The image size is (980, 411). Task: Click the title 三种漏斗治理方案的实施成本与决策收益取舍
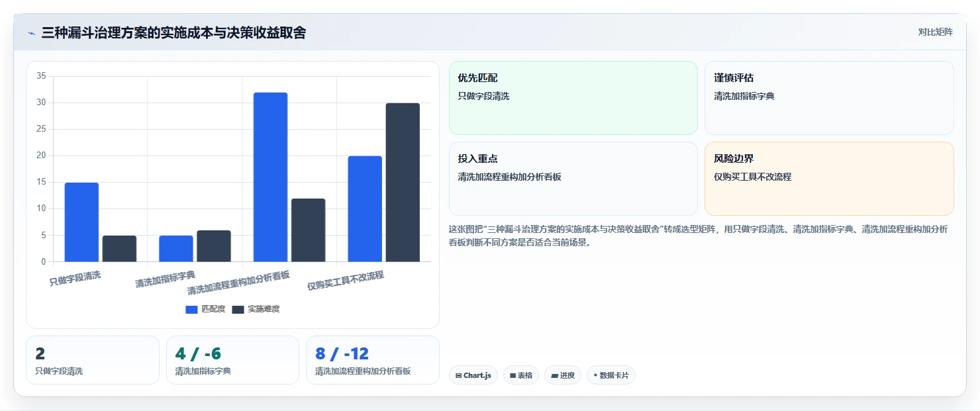pyautogui.click(x=173, y=33)
